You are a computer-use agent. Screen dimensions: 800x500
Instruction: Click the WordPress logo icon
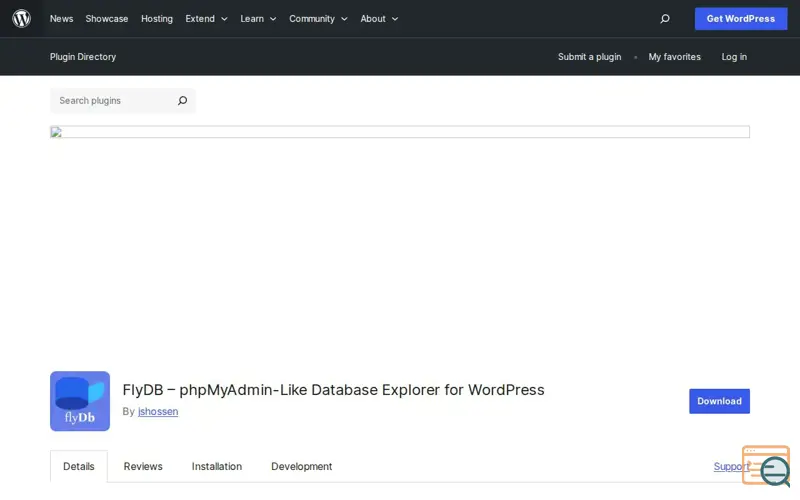[x=21, y=19]
